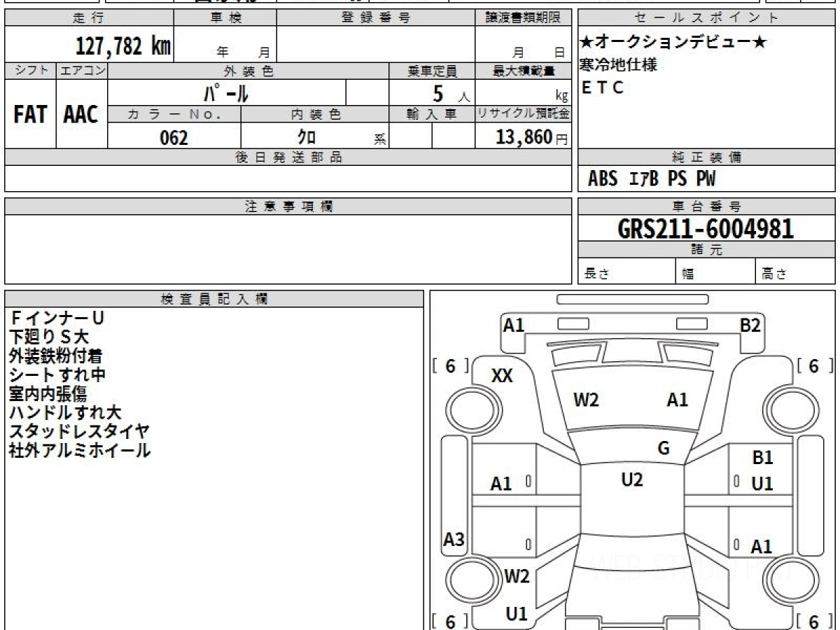Select the 検査員記入欄 header
Viewport: 840px width, 630px height.
[x=214, y=299]
